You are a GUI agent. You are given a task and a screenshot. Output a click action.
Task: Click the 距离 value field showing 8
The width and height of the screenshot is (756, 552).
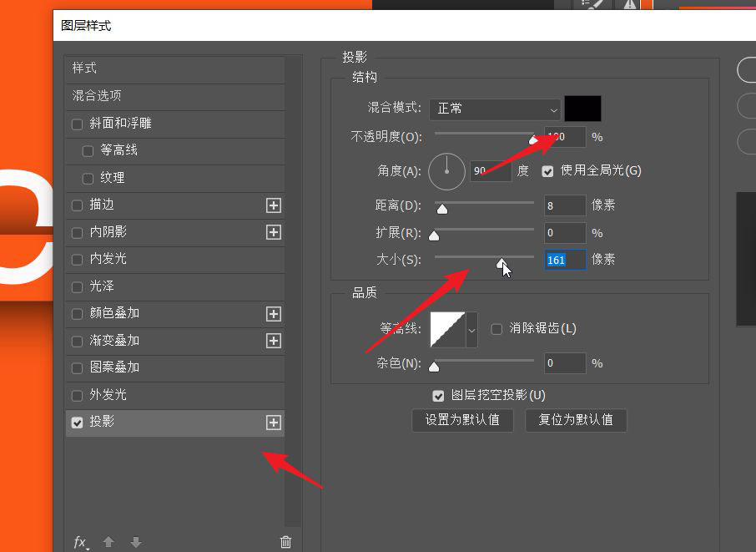coord(565,206)
